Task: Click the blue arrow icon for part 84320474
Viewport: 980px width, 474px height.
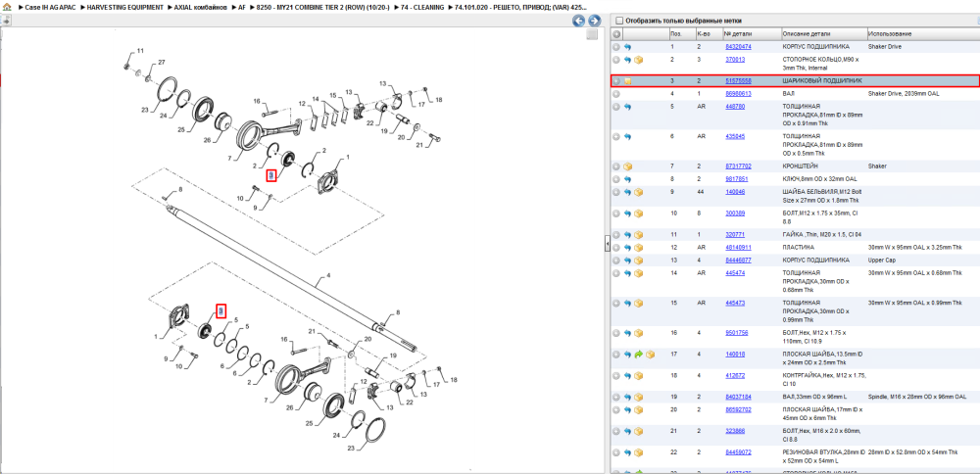Action: click(x=627, y=47)
